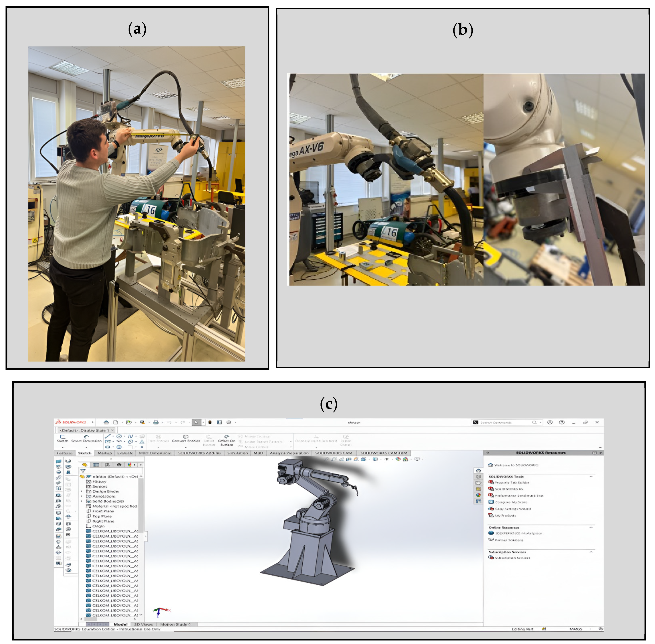Switch to the Evaluate tab
Image resolution: width=655 pixels, height=644 pixels.
125,453
